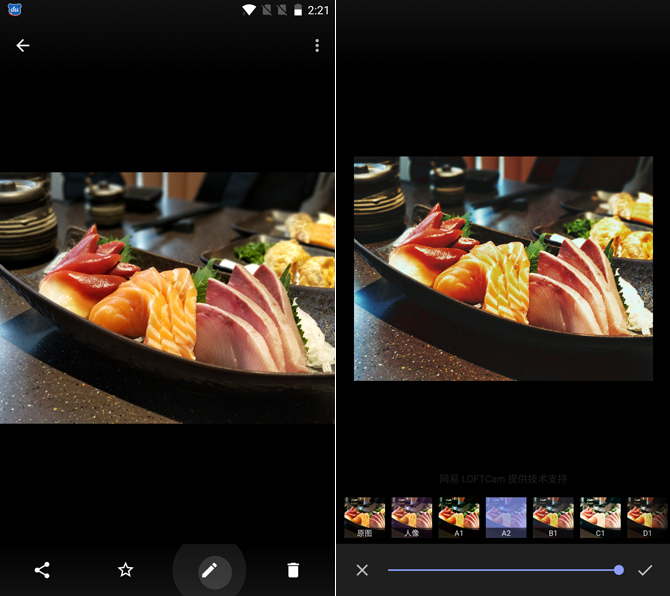670x596 pixels.
Task: Delete photo using the trash icon
Action: tap(293, 570)
